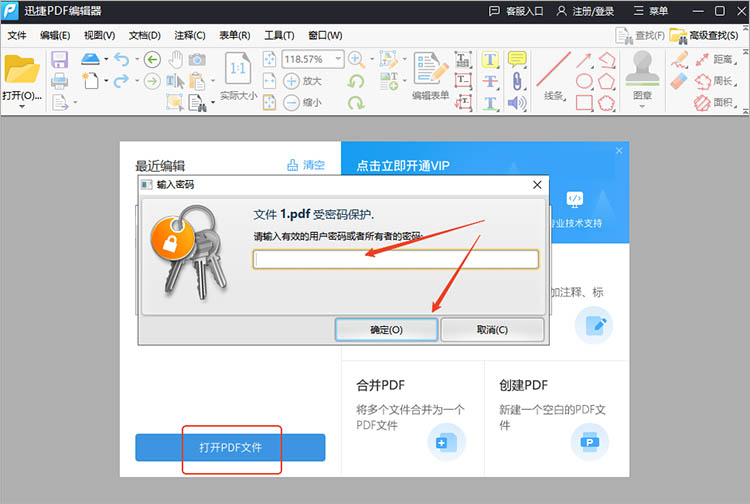
Task: Click the password input field
Action: coord(396,259)
